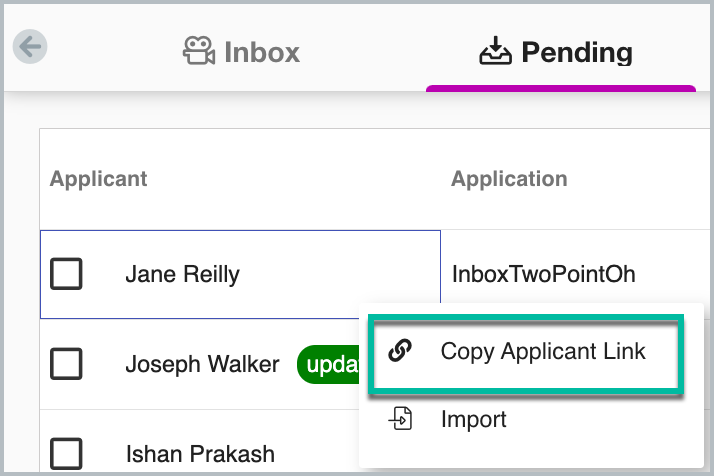This screenshot has height=476, width=714.
Task: Click the Pending tray download icon
Action: [495, 51]
